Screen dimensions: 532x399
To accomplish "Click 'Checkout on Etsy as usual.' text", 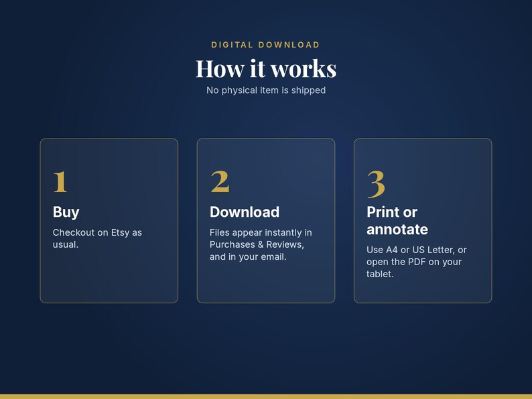I will (x=97, y=238).
